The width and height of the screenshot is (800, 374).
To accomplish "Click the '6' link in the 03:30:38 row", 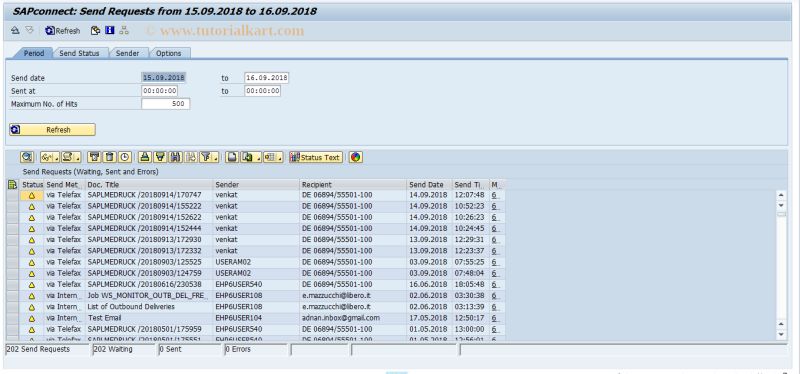I will point(494,296).
